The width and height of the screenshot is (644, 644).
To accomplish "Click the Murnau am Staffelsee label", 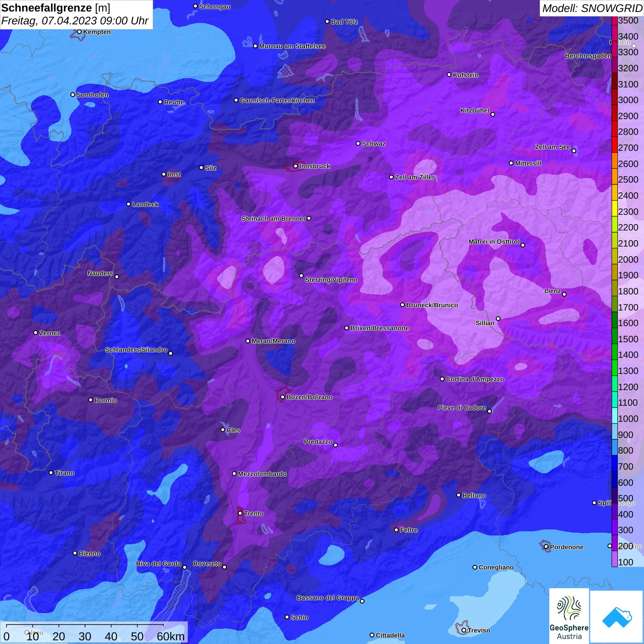I will pos(292,46).
